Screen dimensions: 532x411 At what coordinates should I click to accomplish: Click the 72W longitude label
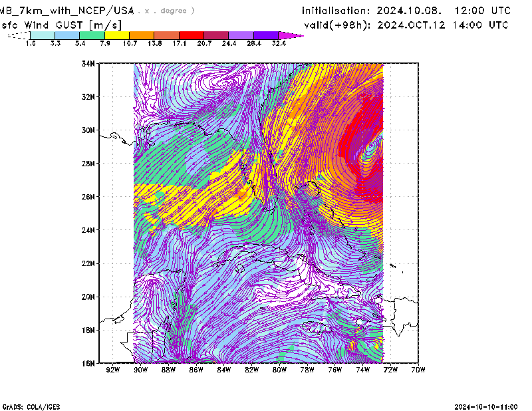pyautogui.click(x=390, y=370)
